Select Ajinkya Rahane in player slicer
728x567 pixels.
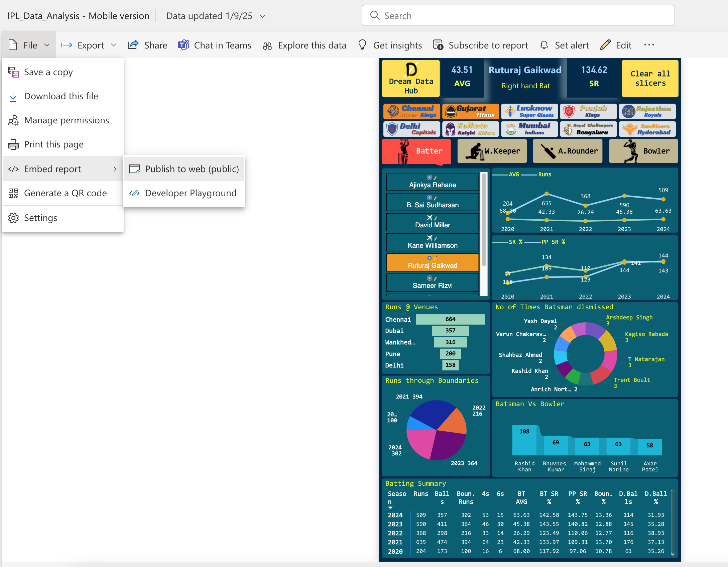(x=433, y=182)
